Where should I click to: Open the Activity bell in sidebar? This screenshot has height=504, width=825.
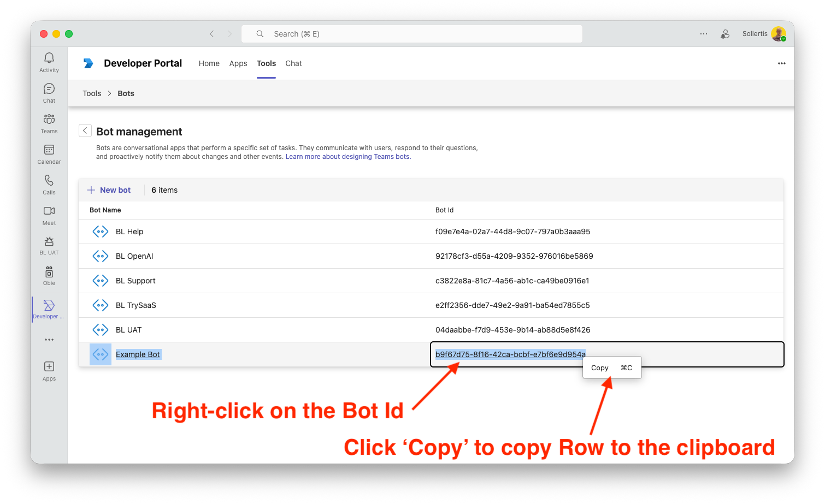point(49,62)
